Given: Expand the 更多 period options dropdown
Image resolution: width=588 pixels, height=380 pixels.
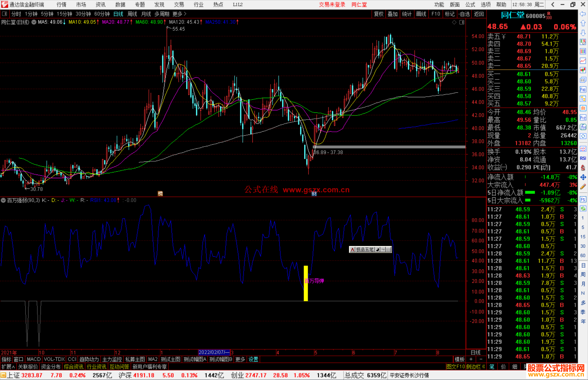Looking at the screenshot, I should (179, 14).
